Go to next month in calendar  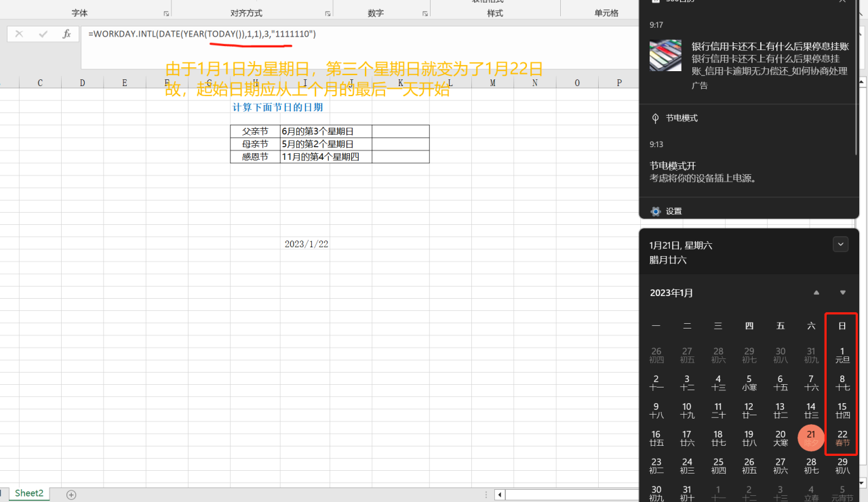point(843,293)
